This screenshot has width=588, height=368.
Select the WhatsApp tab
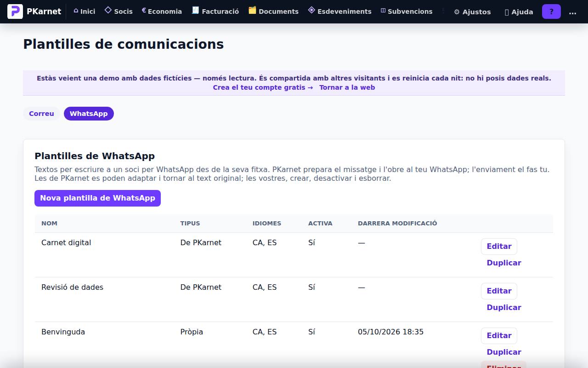point(89,114)
